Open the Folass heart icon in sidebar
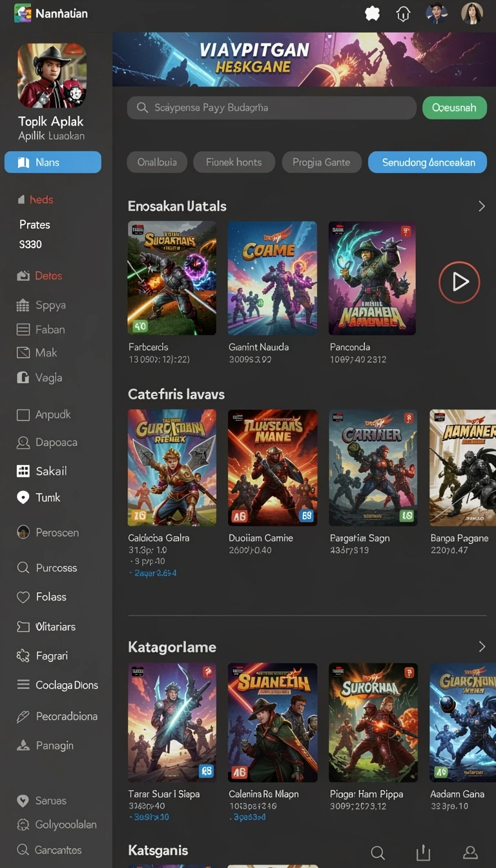 point(23,597)
